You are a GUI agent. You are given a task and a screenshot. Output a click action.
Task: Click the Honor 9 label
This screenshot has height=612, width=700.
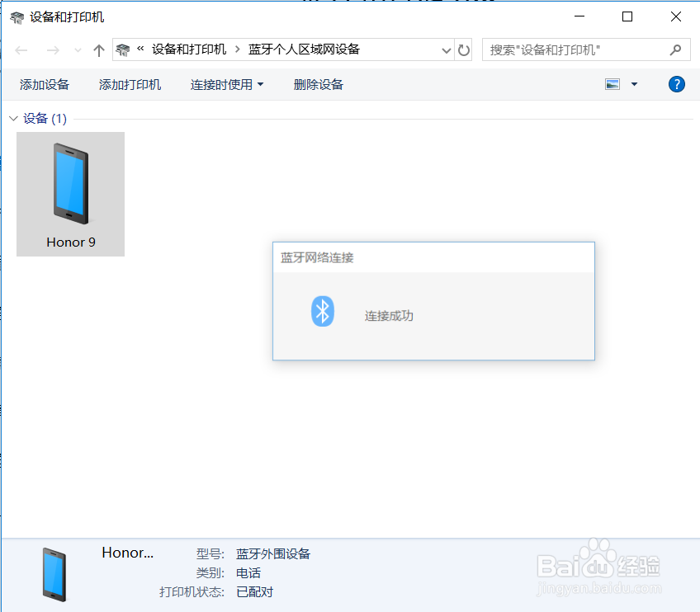[71, 242]
